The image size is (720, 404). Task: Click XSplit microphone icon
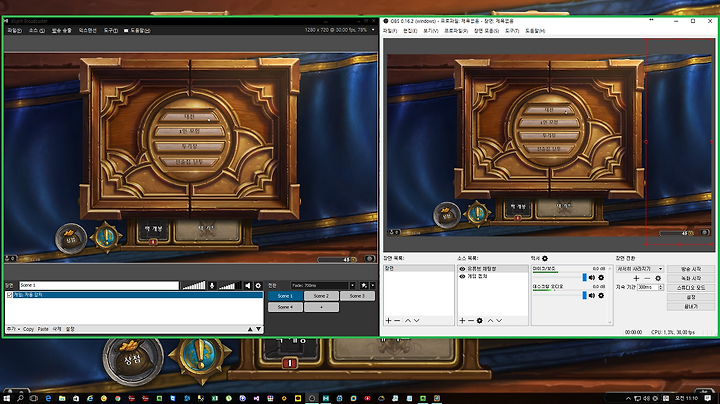pos(212,286)
